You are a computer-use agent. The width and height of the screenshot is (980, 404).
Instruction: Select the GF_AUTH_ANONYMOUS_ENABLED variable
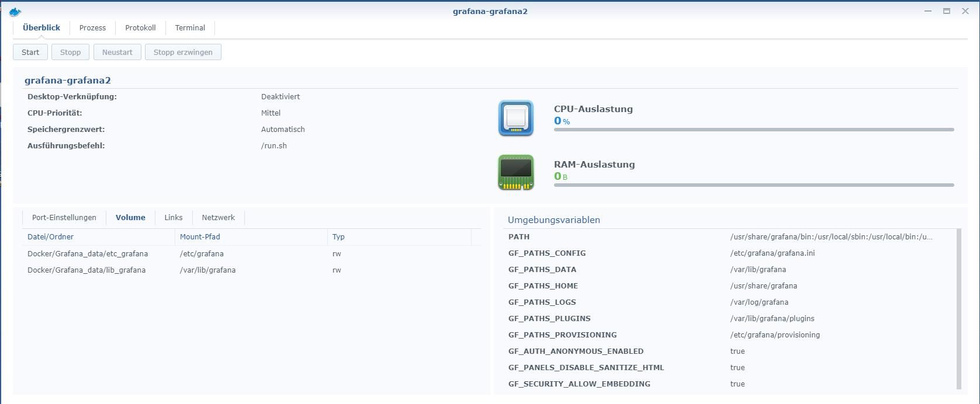click(729, 351)
